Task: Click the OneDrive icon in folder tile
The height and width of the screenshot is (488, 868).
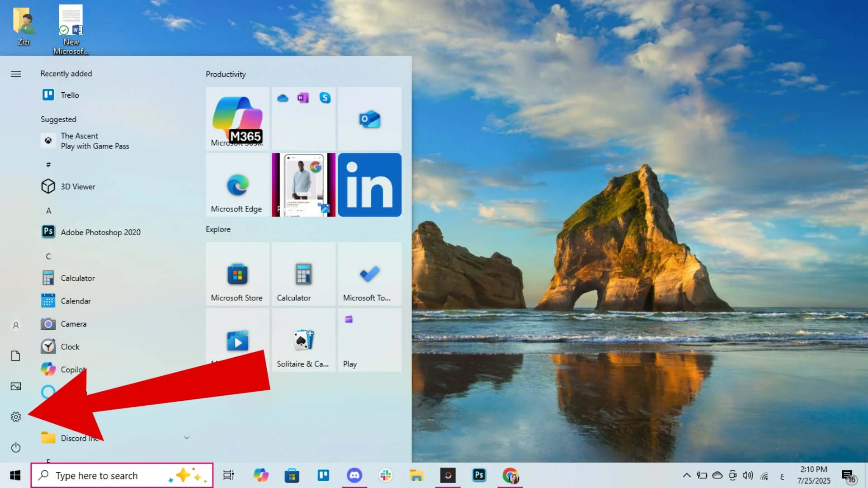Action: click(x=283, y=98)
